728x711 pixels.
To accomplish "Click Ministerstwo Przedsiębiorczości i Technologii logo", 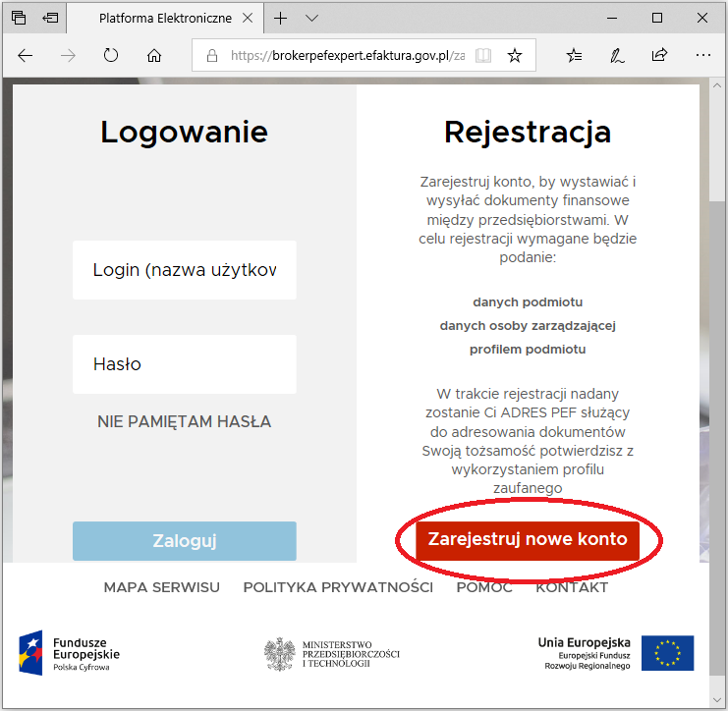I will coord(331,654).
